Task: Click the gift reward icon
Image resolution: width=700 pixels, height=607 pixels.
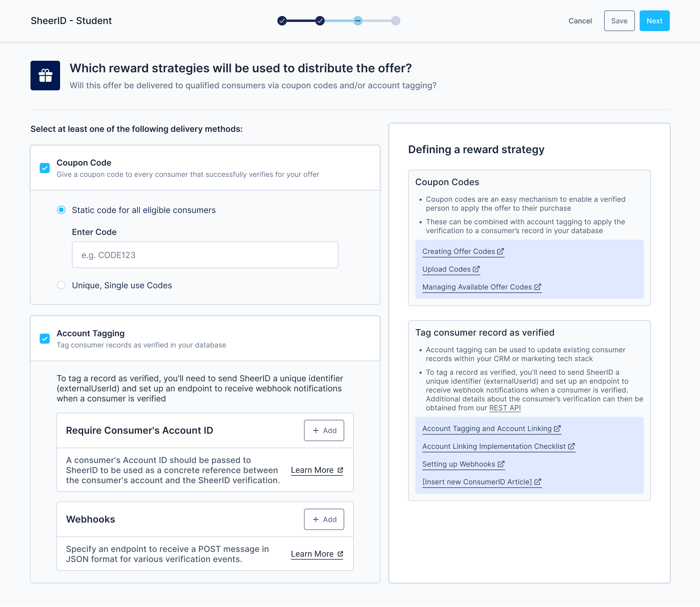Action: (45, 76)
